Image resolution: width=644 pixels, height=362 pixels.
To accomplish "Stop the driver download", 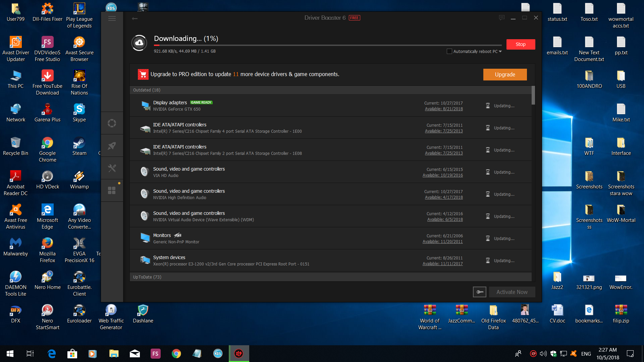I will (521, 44).
